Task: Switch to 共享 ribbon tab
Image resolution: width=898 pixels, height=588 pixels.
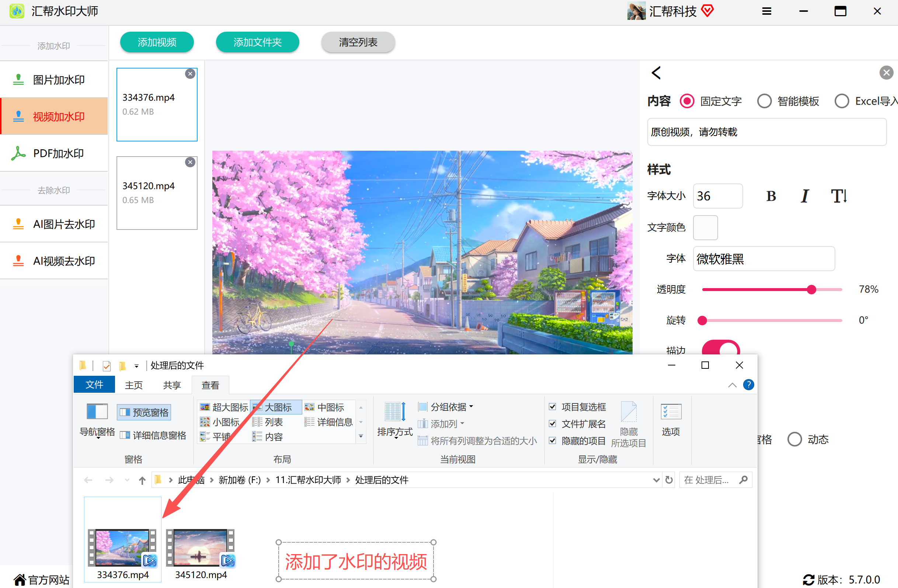Action: tap(172, 385)
